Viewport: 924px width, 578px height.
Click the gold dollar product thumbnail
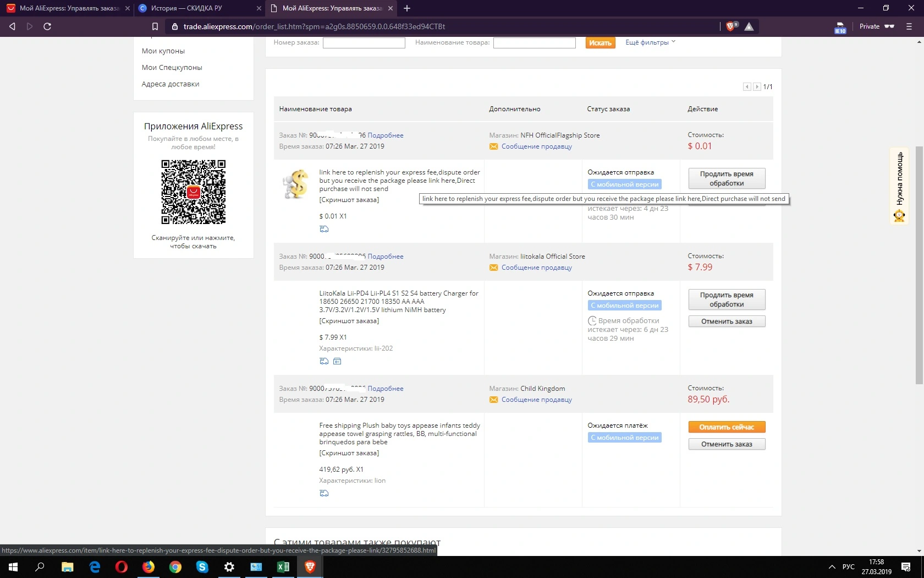(296, 184)
